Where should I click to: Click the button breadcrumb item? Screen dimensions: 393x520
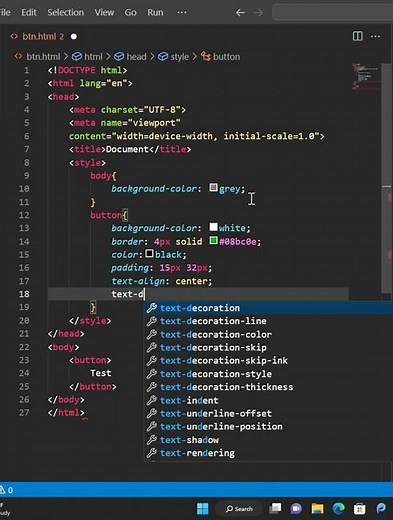(220, 57)
